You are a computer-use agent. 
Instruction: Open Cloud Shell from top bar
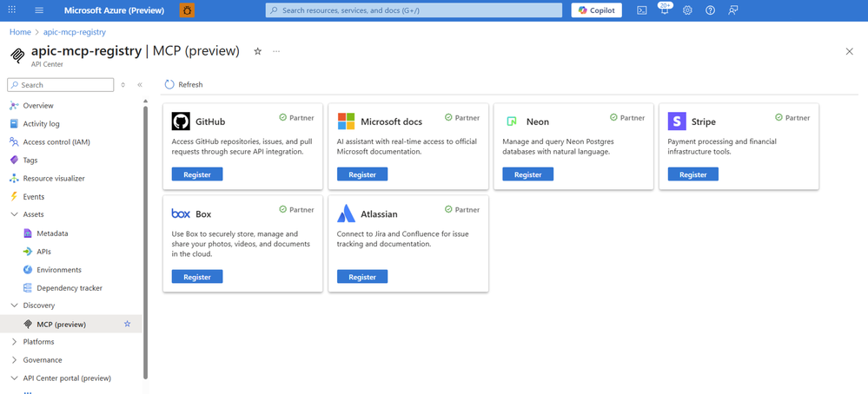[641, 10]
